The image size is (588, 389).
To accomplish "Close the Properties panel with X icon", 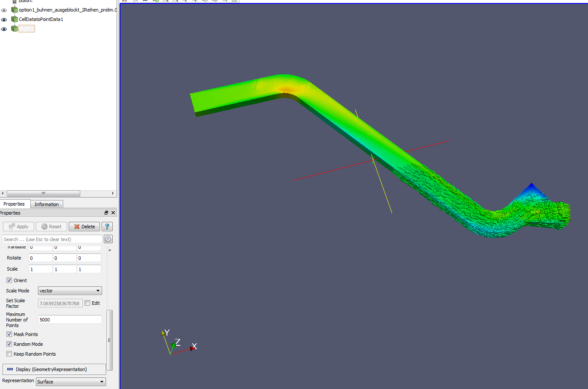I will pyautogui.click(x=113, y=213).
